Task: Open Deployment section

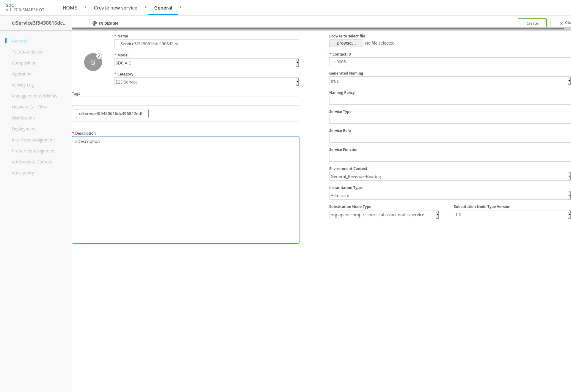Action: pos(24,129)
